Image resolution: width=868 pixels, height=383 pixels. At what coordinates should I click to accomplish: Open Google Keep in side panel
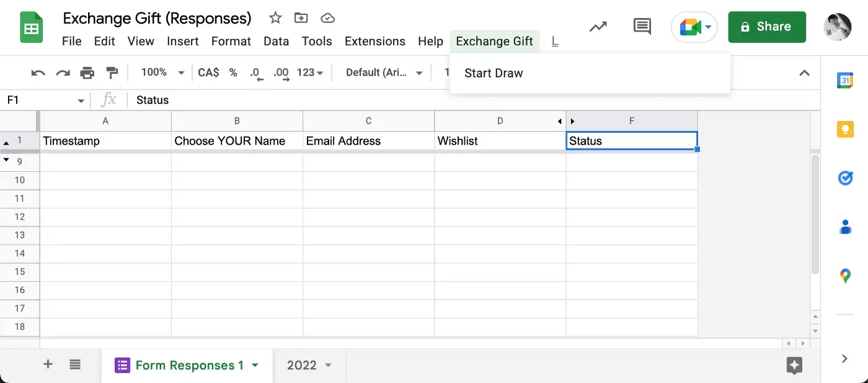[845, 129]
